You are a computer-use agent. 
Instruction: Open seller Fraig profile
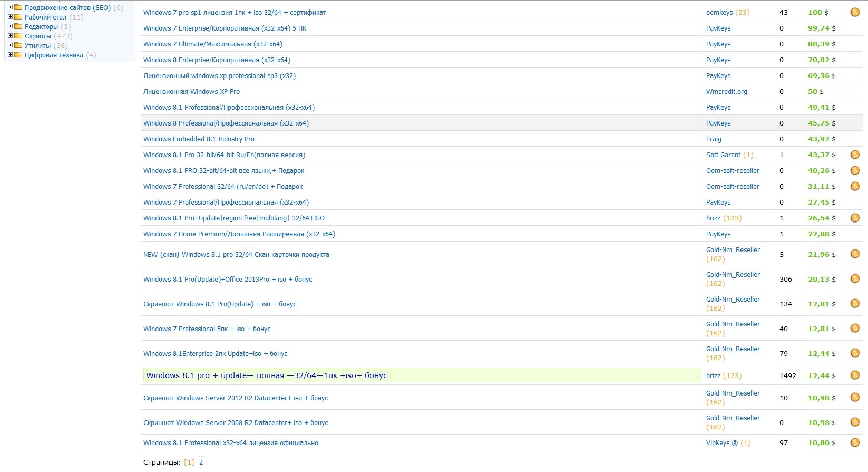(x=714, y=139)
